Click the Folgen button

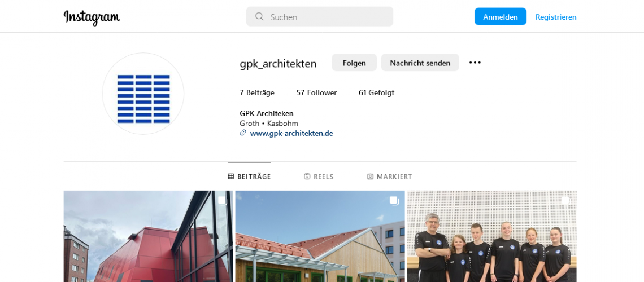click(354, 63)
